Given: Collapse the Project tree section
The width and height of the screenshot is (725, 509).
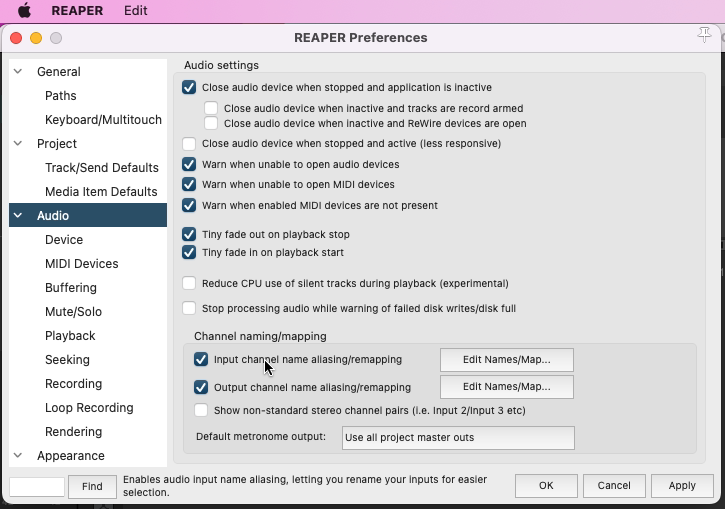Looking at the screenshot, I should [x=18, y=144].
